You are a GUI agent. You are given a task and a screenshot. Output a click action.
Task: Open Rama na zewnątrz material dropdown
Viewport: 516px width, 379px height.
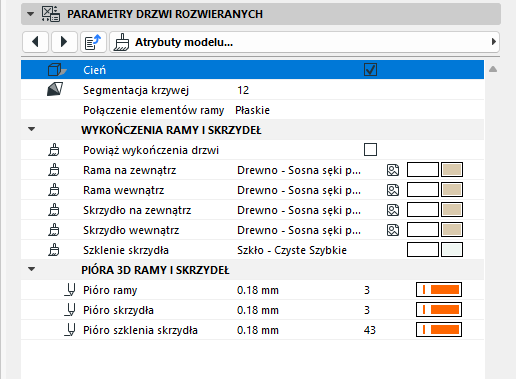(x=299, y=170)
